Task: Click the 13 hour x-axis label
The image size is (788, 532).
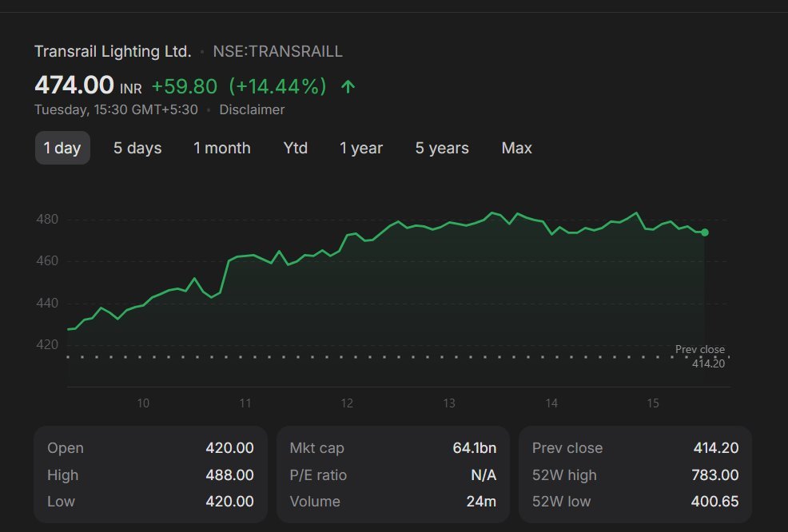Action: click(x=449, y=403)
